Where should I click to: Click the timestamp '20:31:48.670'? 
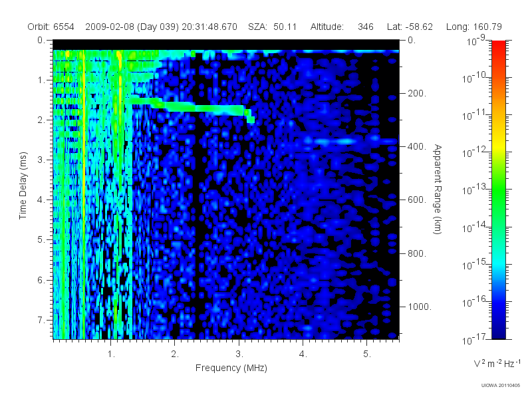coord(209,27)
